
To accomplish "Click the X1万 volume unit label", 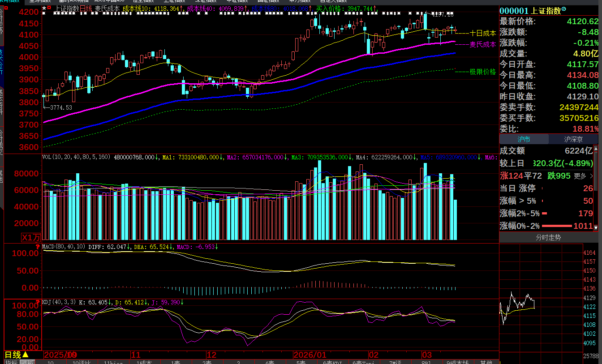I will (x=31, y=237).
